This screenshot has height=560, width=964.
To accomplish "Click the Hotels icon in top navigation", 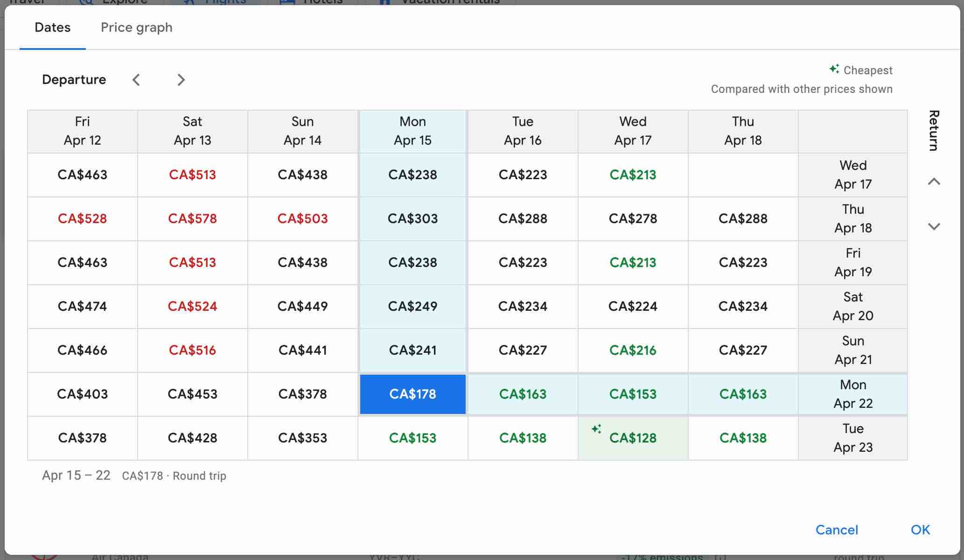I will point(286,2).
